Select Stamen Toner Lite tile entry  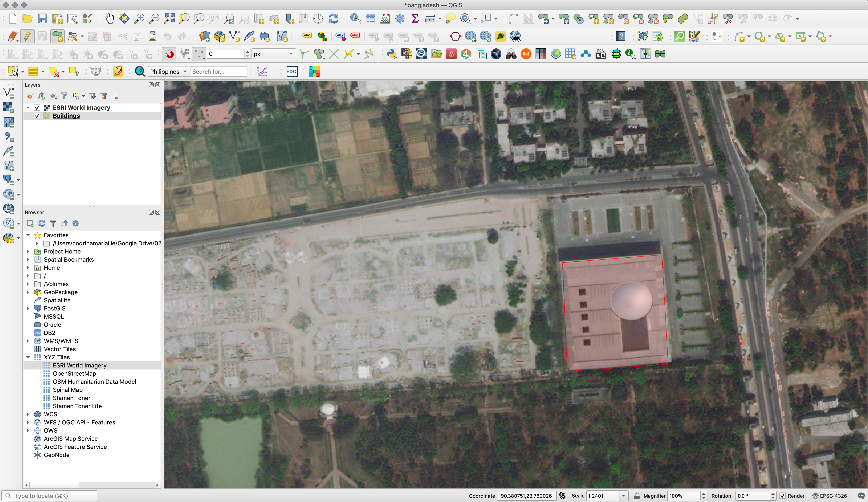[x=77, y=406]
